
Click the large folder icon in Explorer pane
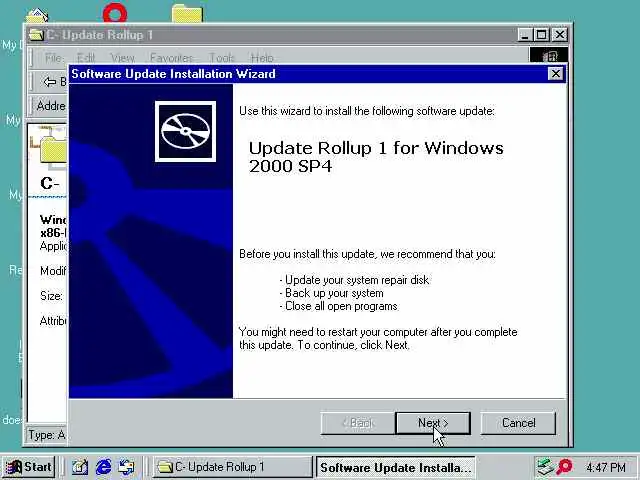point(52,149)
